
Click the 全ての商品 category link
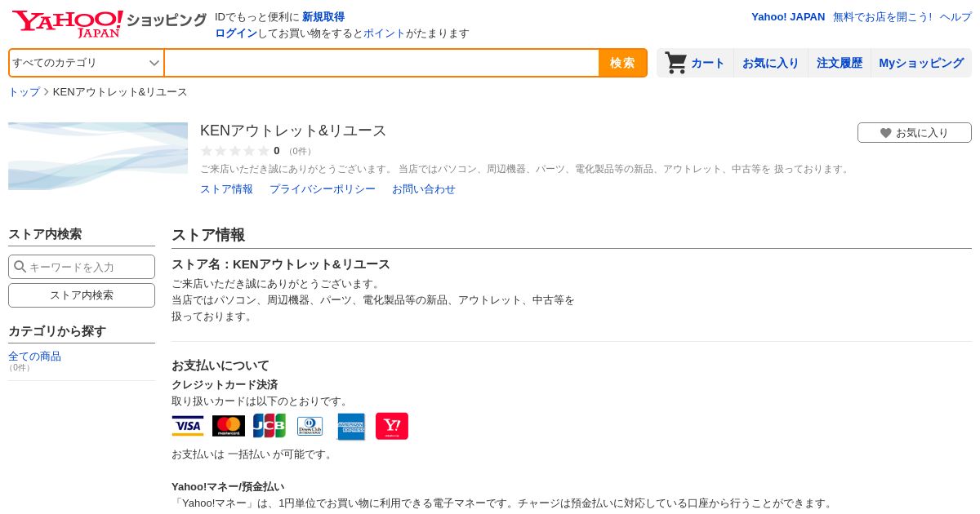pos(34,356)
